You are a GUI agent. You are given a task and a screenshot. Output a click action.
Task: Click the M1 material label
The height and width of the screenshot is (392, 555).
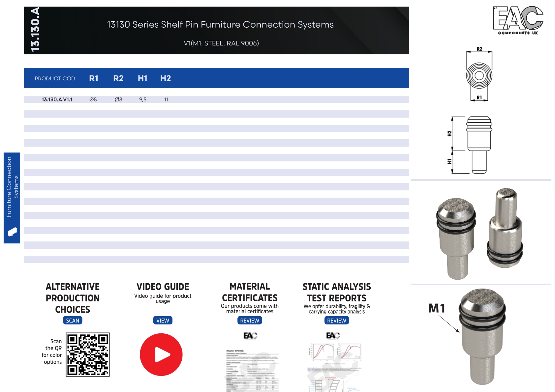(x=437, y=308)
